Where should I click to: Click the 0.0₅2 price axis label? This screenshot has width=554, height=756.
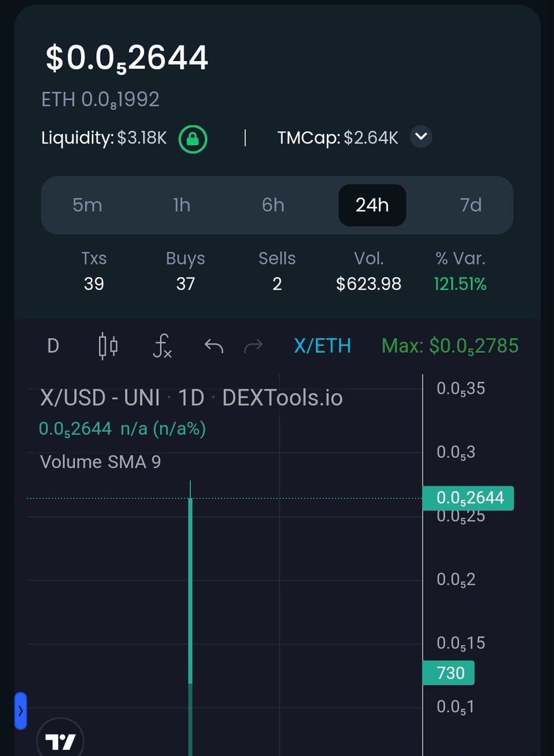pyautogui.click(x=456, y=580)
